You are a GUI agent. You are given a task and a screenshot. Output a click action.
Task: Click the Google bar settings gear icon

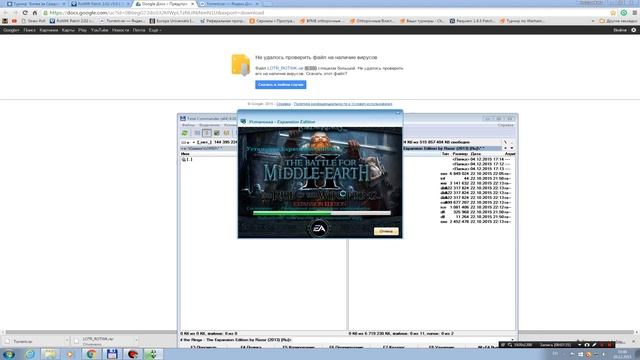point(633,30)
